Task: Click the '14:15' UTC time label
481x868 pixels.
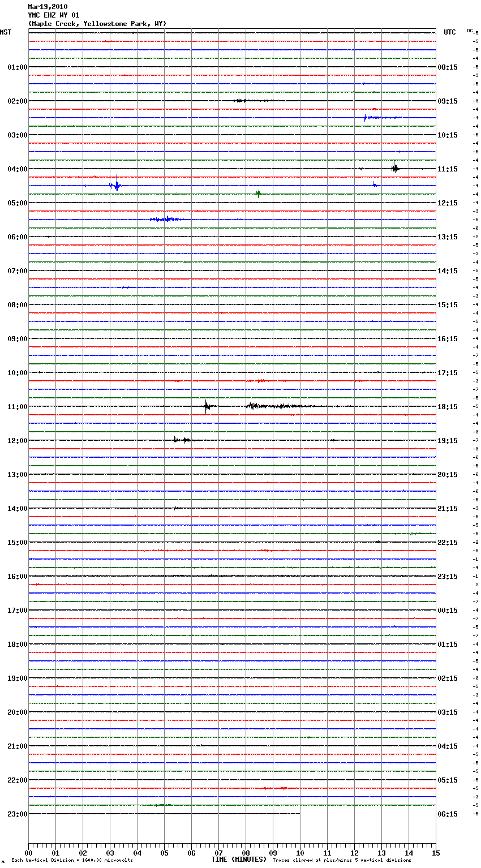Action: 448,271
